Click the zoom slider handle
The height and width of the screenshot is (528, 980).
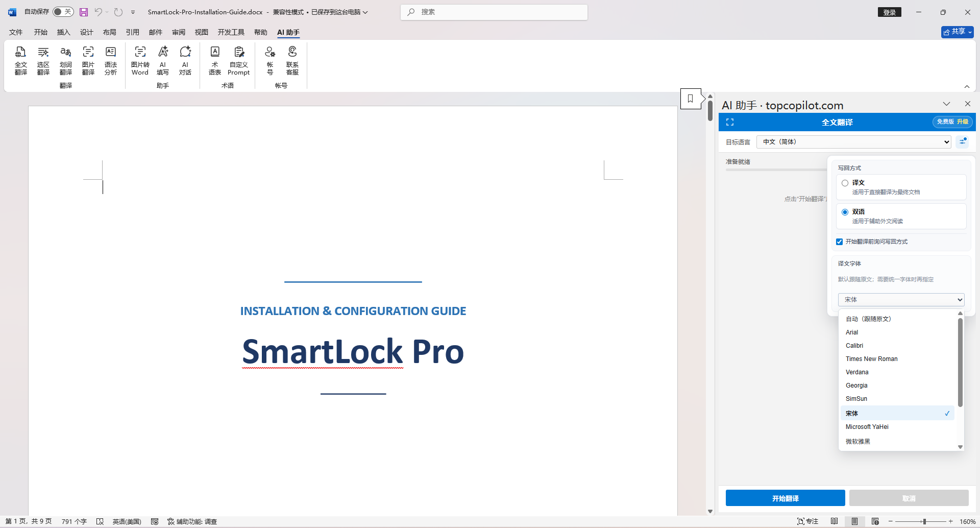pyautogui.click(x=924, y=521)
